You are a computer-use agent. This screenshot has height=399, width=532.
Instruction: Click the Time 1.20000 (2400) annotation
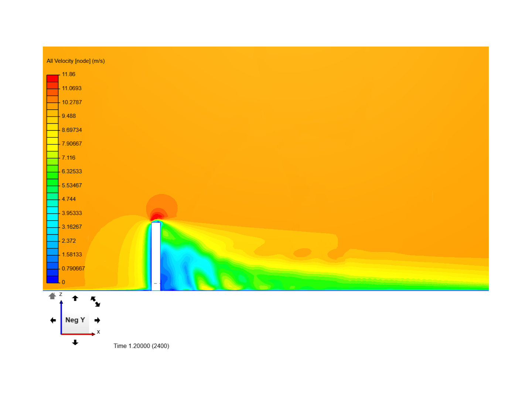tap(141, 346)
